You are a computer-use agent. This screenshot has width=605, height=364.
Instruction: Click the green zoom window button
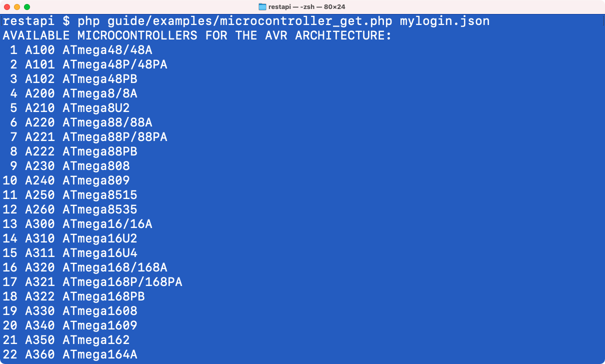coord(27,7)
